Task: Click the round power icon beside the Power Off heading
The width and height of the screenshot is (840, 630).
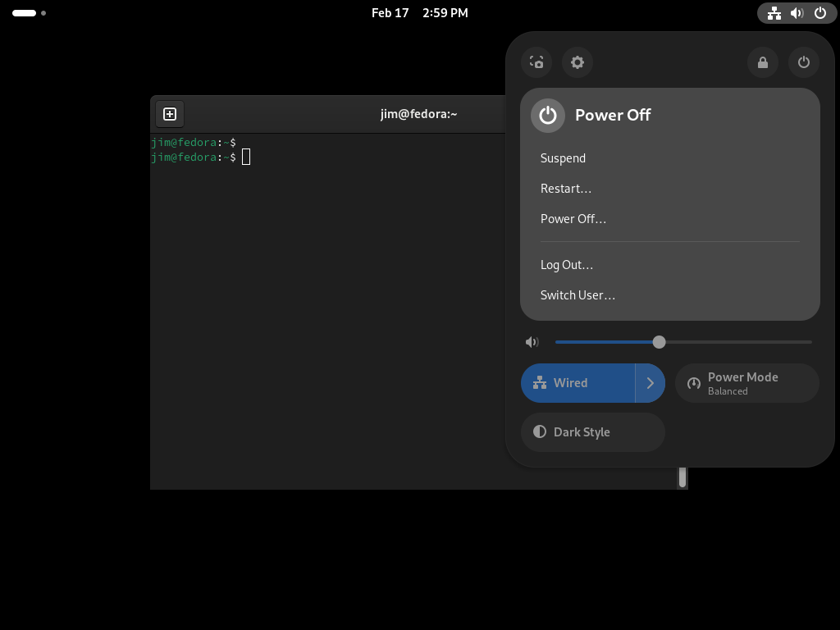Action: click(547, 115)
